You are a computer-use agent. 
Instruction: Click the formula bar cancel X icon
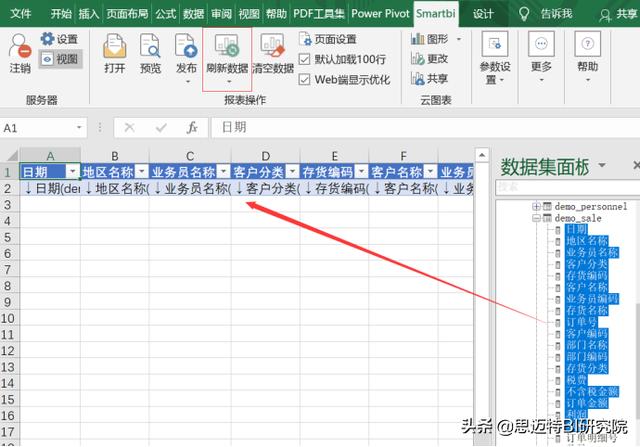(129, 128)
